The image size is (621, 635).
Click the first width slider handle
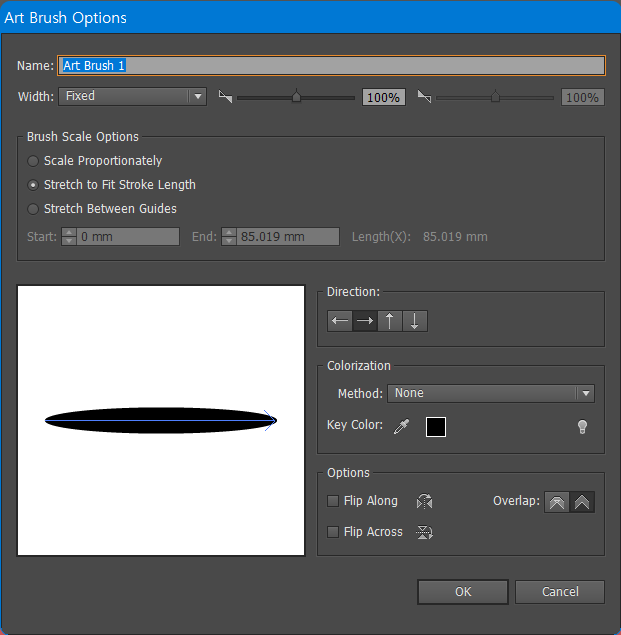coord(297,96)
